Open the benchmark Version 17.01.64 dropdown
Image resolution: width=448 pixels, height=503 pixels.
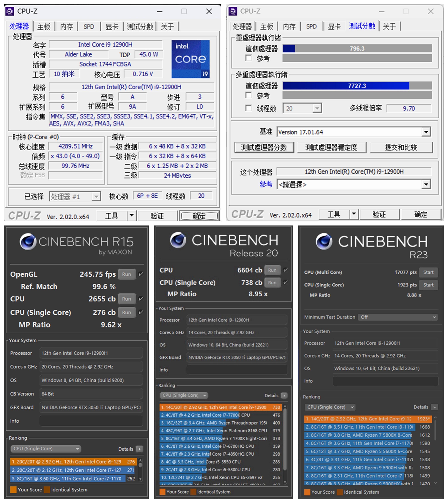pos(426,132)
